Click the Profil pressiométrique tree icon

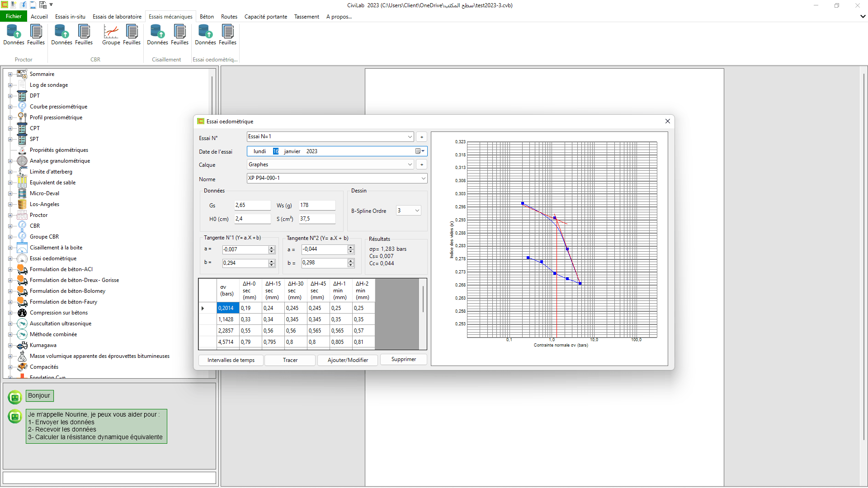click(22, 117)
